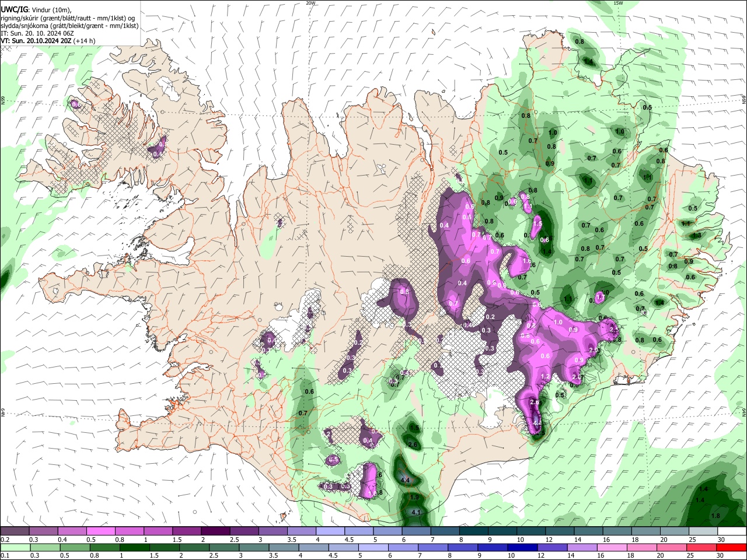Click the bright pink 0.5 swatch in the snow legend
The image size is (747, 560).
click(100, 531)
